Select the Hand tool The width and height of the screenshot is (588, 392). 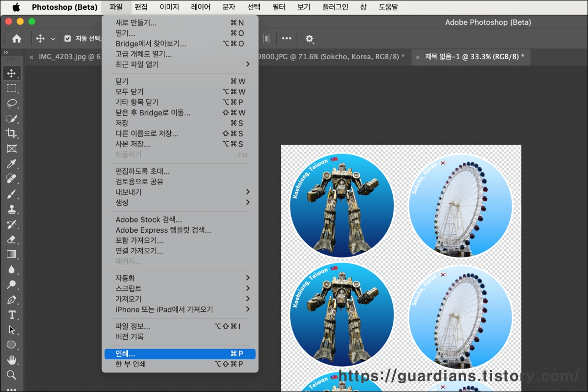pos(11,360)
